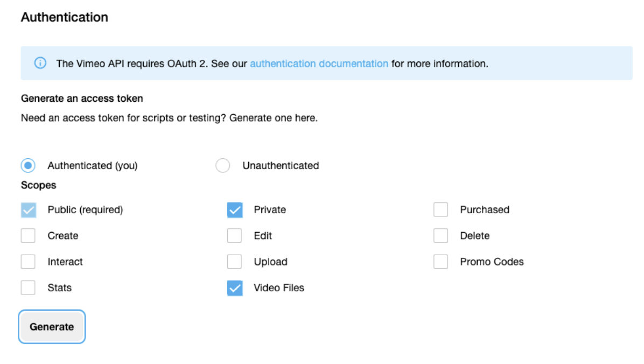This screenshot has width=644, height=364.
Task: Open the authentication documentation link
Action: (319, 64)
